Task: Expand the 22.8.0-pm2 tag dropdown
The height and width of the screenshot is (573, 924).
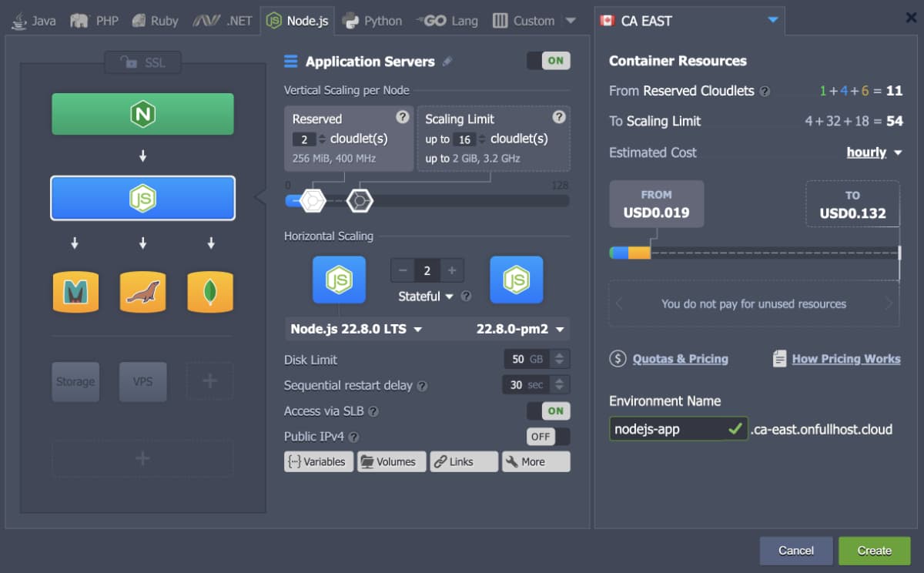Action: [521, 329]
